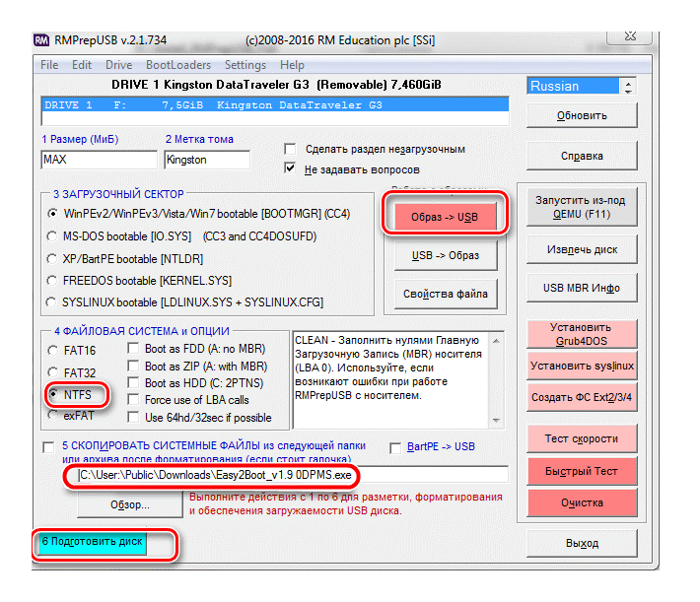This screenshot has width=700, height=602.
Task: Click the CLEAN description text area
Action: 391,380
